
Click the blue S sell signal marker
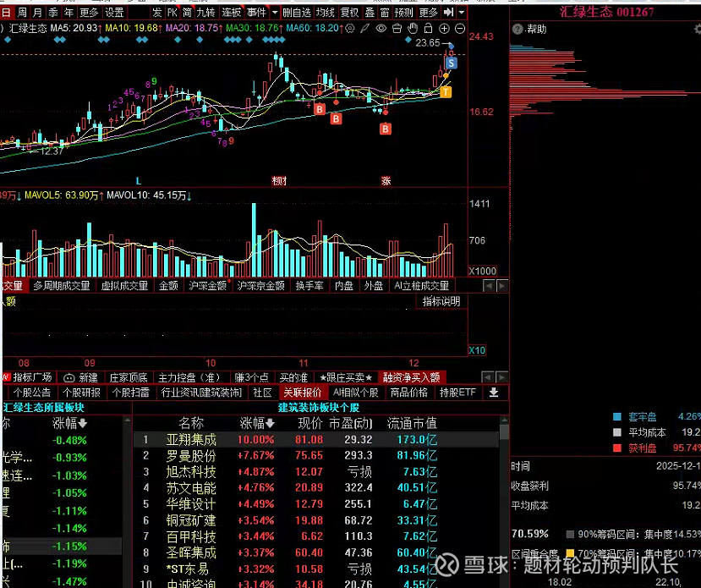pyautogui.click(x=451, y=63)
